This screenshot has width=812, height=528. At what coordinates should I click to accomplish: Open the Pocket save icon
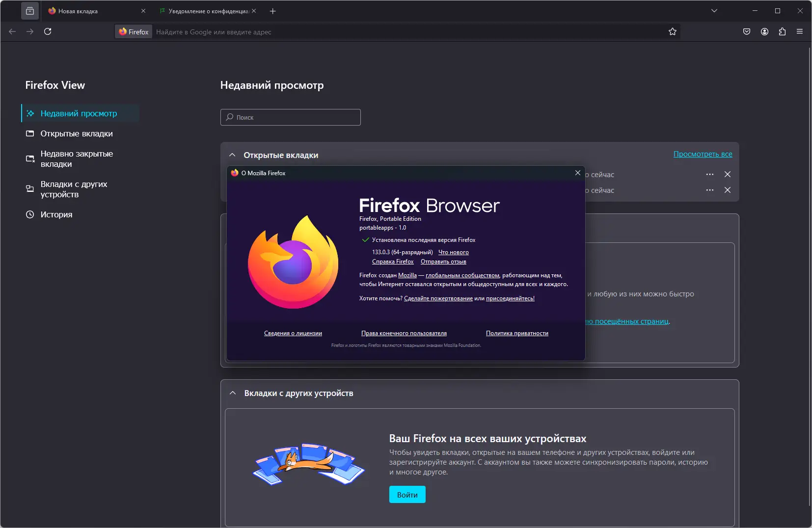pos(747,32)
